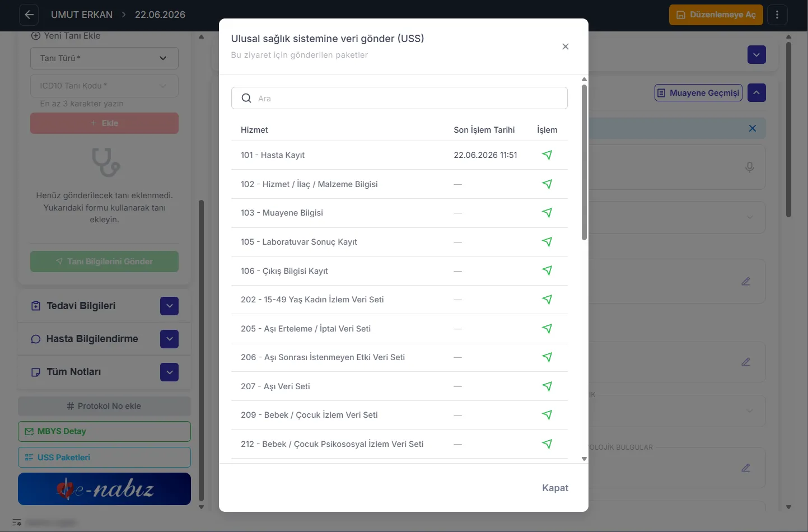Send the 212 - Bebek / Çocuk Psikososyal package

tap(547, 444)
